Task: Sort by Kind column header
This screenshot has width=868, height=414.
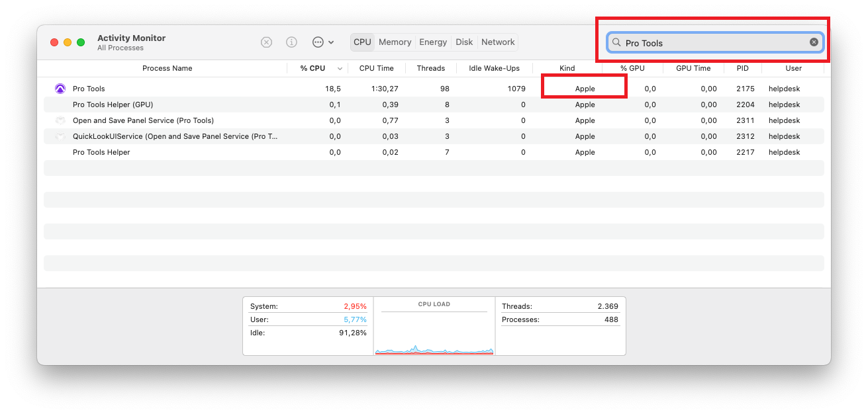Action: [x=567, y=68]
